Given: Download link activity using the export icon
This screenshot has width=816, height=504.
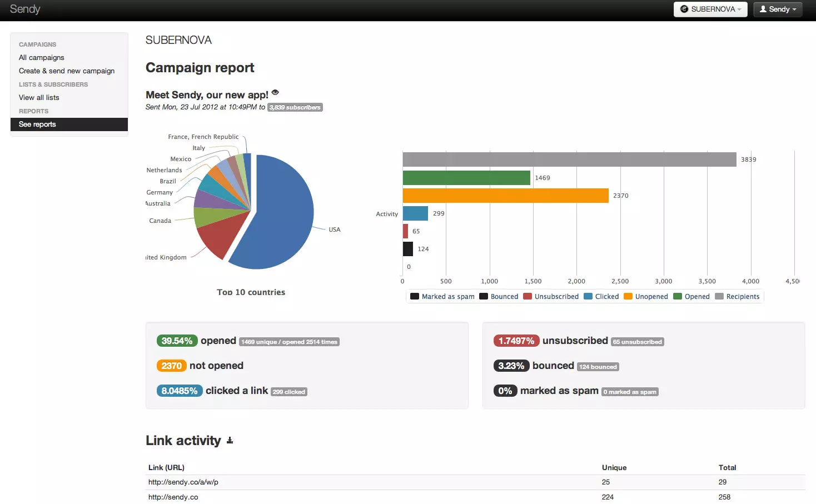Looking at the screenshot, I should point(230,441).
